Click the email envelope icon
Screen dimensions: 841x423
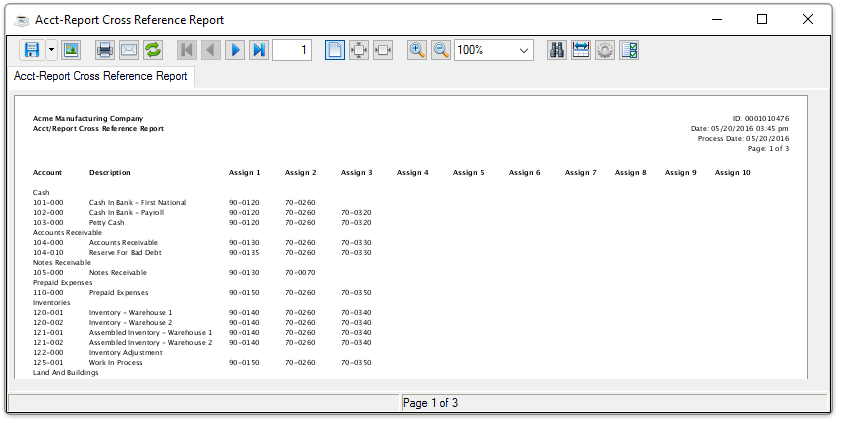pos(128,50)
